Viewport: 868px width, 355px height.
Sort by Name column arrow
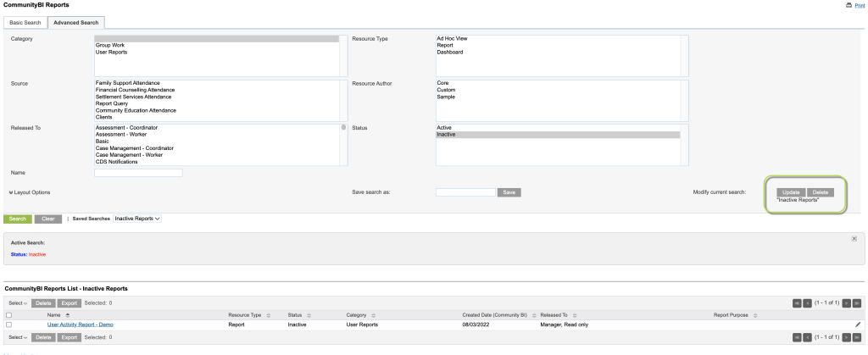[68, 315]
